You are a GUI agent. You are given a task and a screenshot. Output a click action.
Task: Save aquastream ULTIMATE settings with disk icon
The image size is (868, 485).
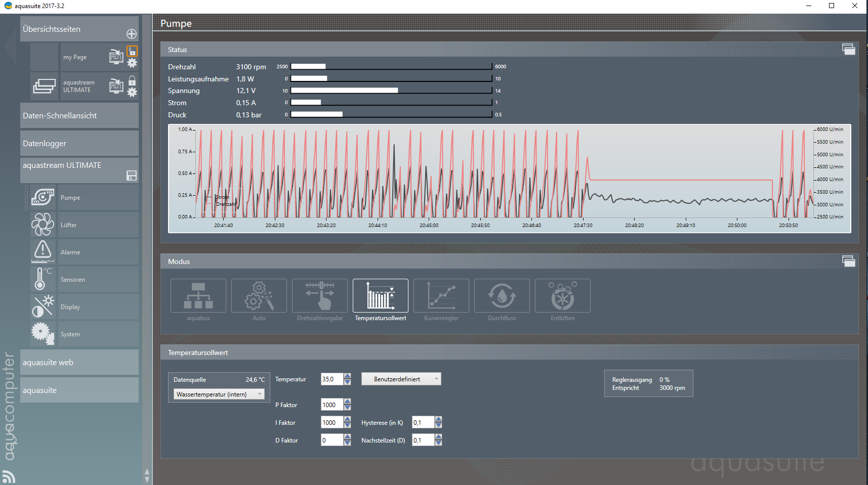point(132,175)
